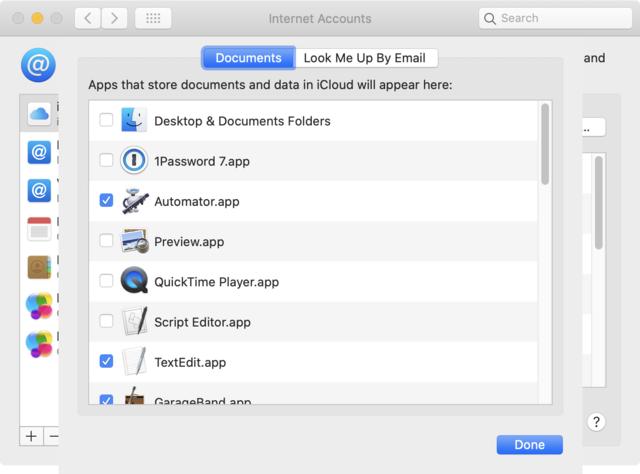The height and width of the screenshot is (474, 640).
Task: Click the Script Editor.app label
Action: coord(202,322)
